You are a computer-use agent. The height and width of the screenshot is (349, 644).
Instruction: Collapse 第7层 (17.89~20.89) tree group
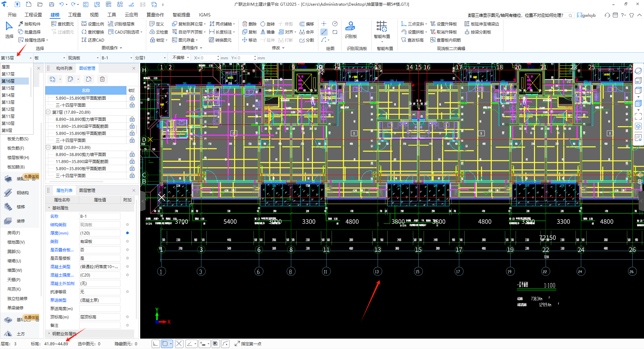(48, 112)
